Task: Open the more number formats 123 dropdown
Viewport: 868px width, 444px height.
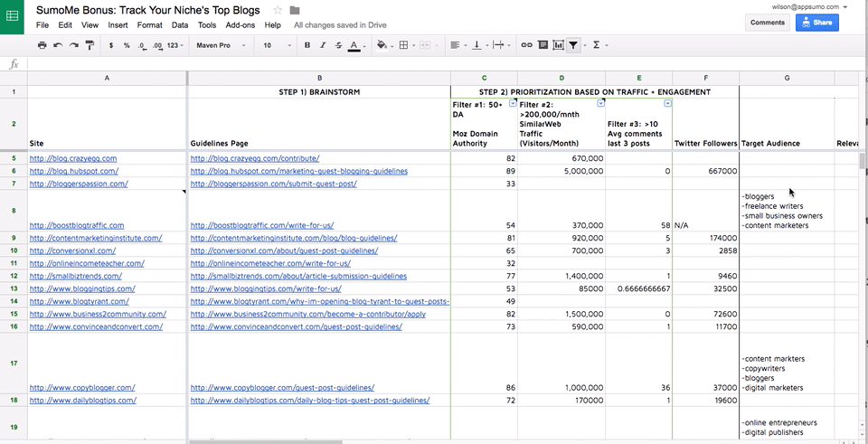Action: coord(175,45)
